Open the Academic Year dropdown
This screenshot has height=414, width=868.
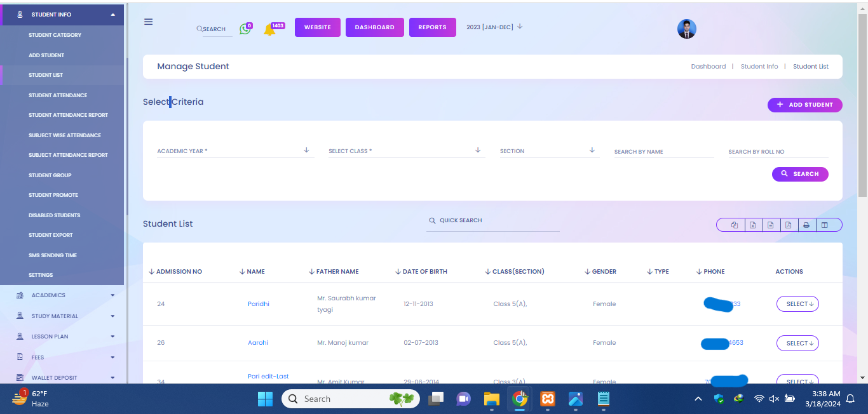click(235, 151)
